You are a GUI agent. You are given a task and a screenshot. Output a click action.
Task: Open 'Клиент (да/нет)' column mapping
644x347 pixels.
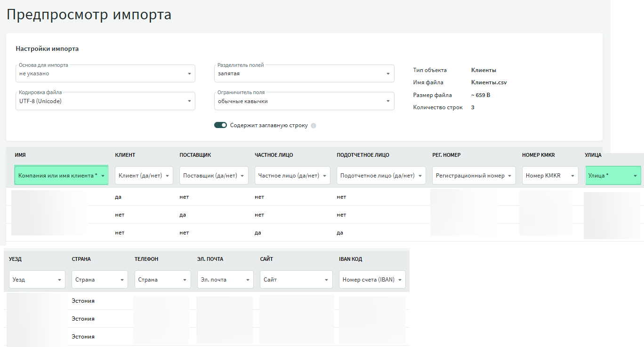point(144,175)
